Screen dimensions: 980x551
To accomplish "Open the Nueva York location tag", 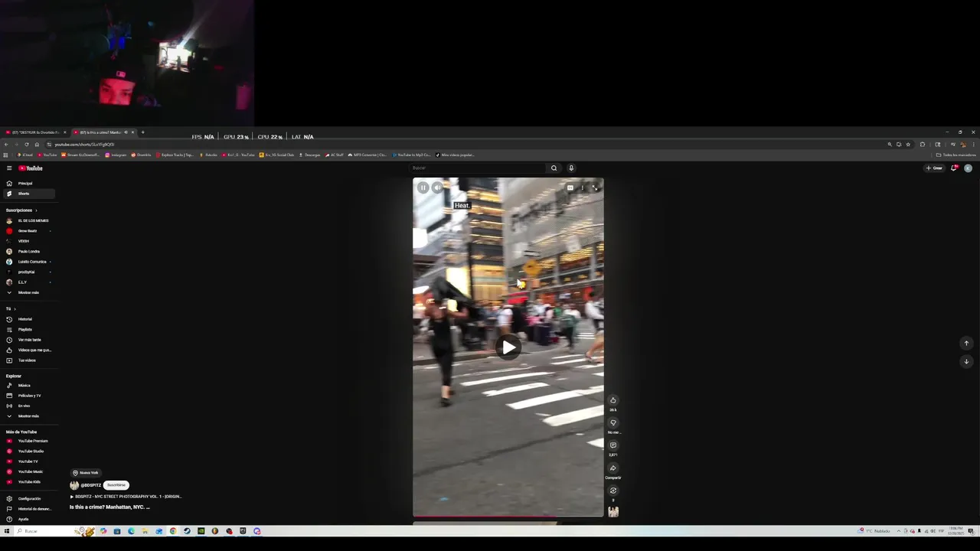I will point(86,473).
